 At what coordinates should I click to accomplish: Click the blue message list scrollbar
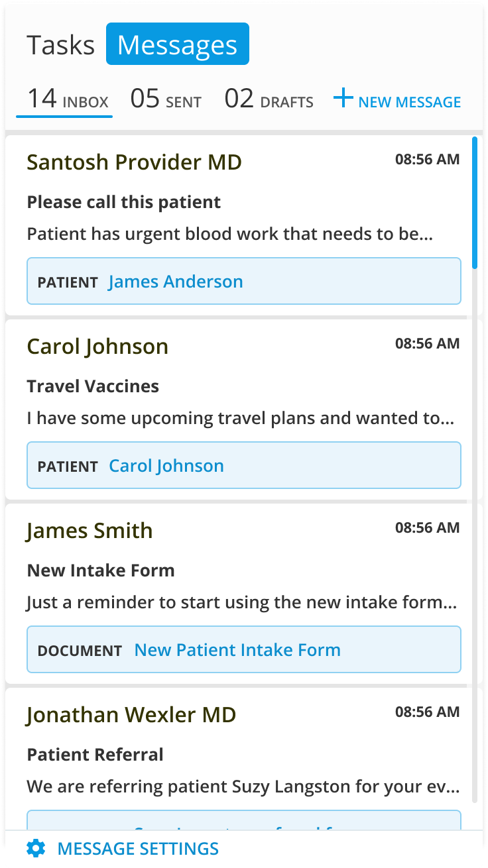click(x=475, y=202)
